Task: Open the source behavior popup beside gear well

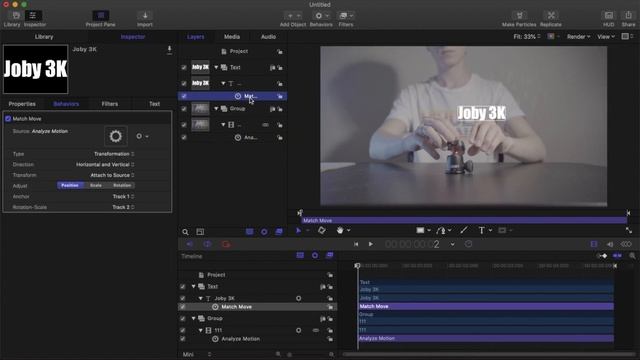Action: click(142, 136)
